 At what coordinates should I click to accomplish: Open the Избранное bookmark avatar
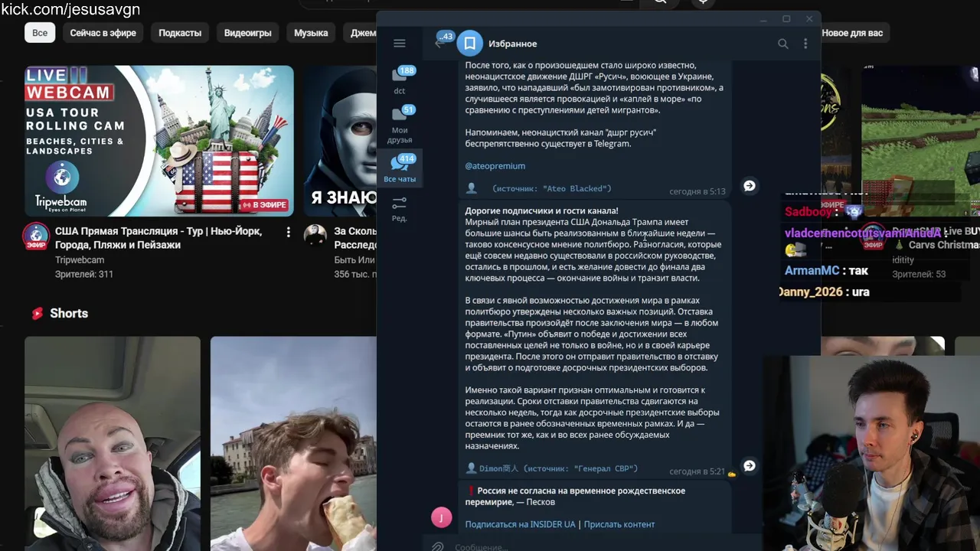click(x=470, y=44)
